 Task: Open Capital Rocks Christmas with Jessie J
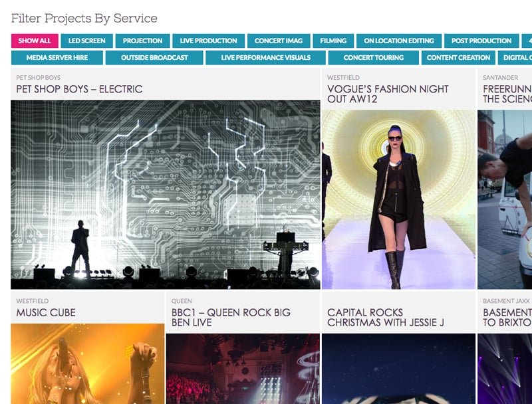pos(386,317)
